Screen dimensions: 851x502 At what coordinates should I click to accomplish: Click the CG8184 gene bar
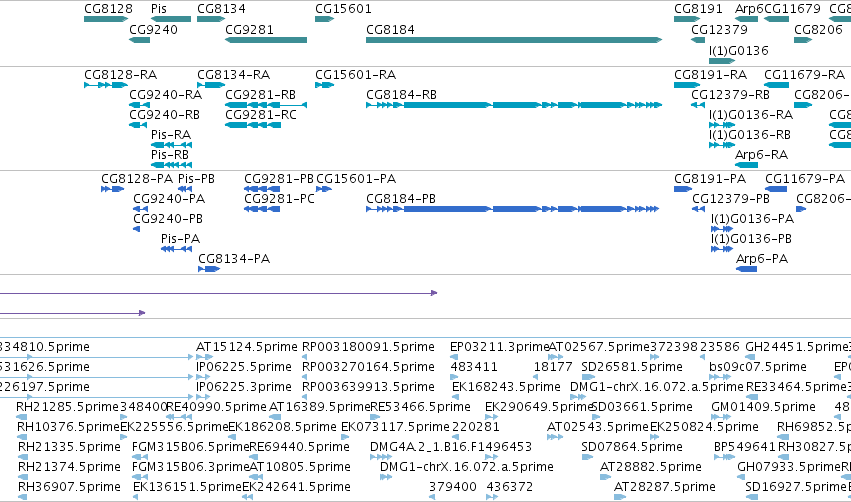tap(514, 40)
